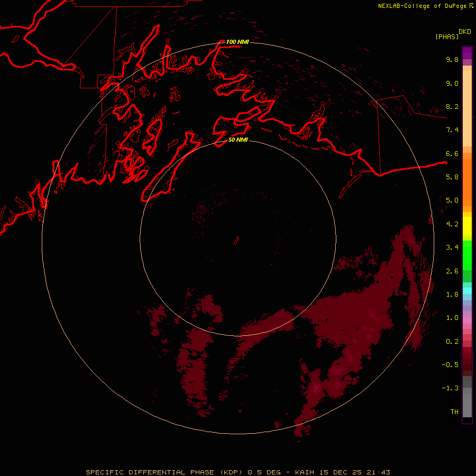Click the 9.0 scale value

coord(452,83)
